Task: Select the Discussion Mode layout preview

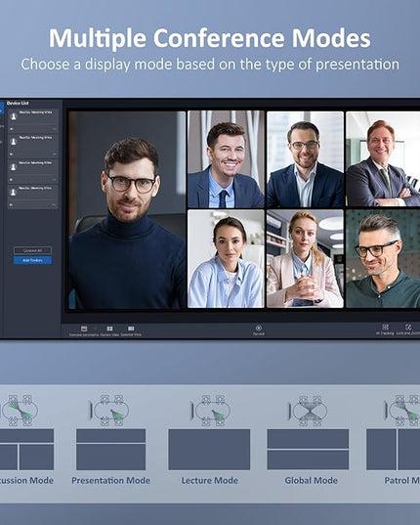Action: 26,450
